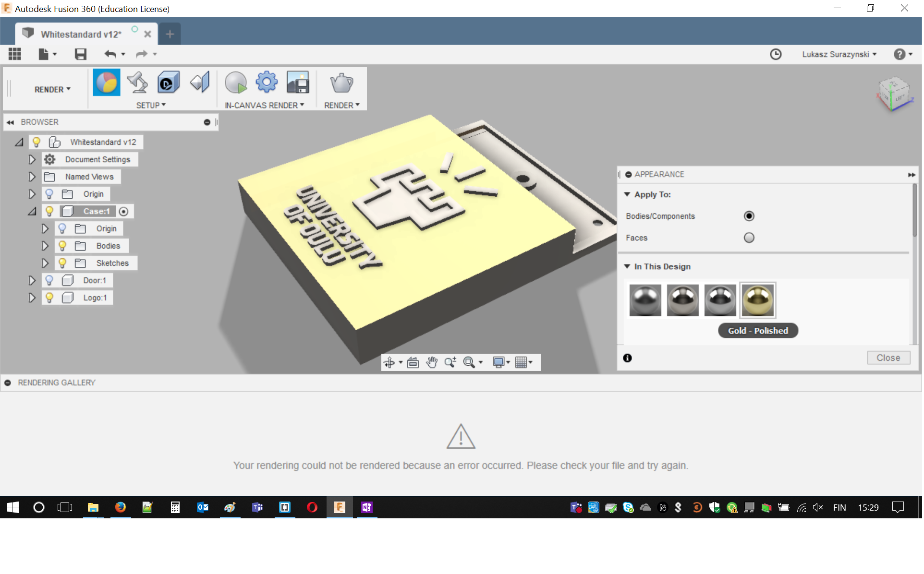Launch Render teapot tool
This screenshot has width=924, height=574.
tap(341, 83)
